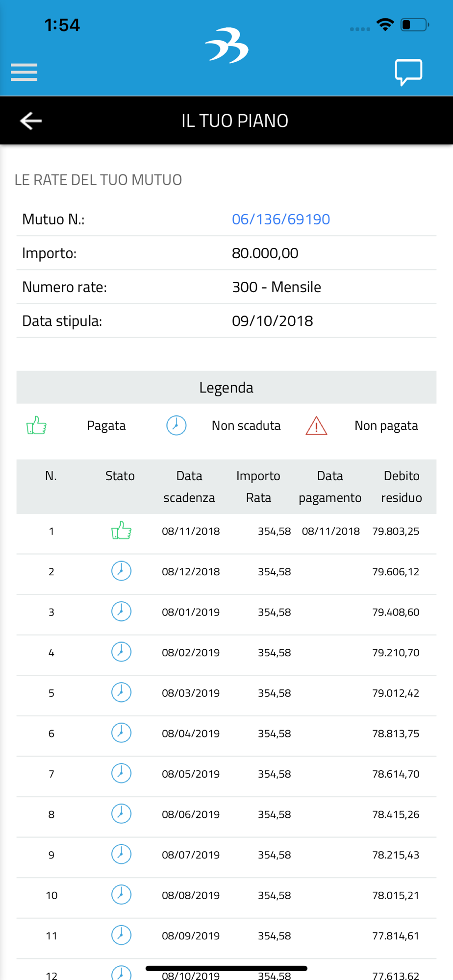Open mortgage number 06/136/69190 link

[281, 219]
